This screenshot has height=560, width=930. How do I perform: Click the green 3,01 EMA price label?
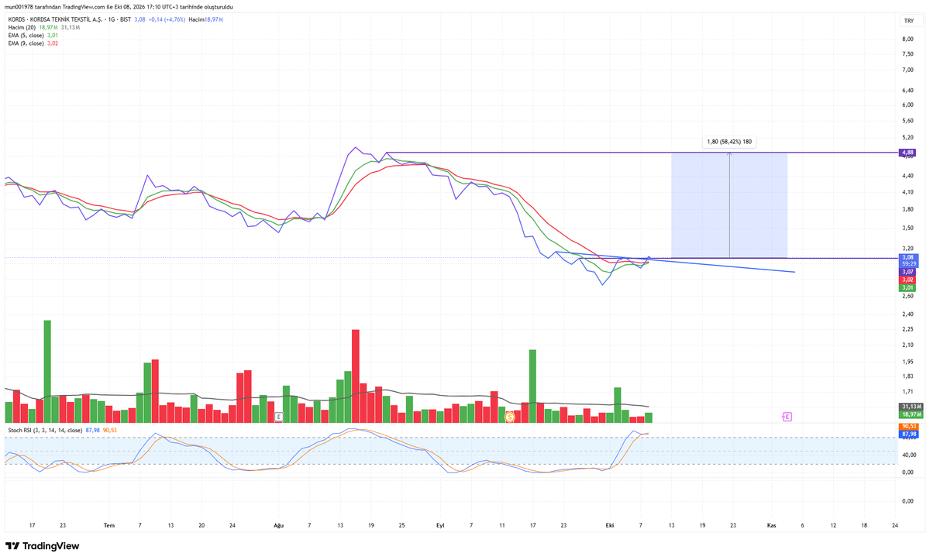(x=908, y=287)
